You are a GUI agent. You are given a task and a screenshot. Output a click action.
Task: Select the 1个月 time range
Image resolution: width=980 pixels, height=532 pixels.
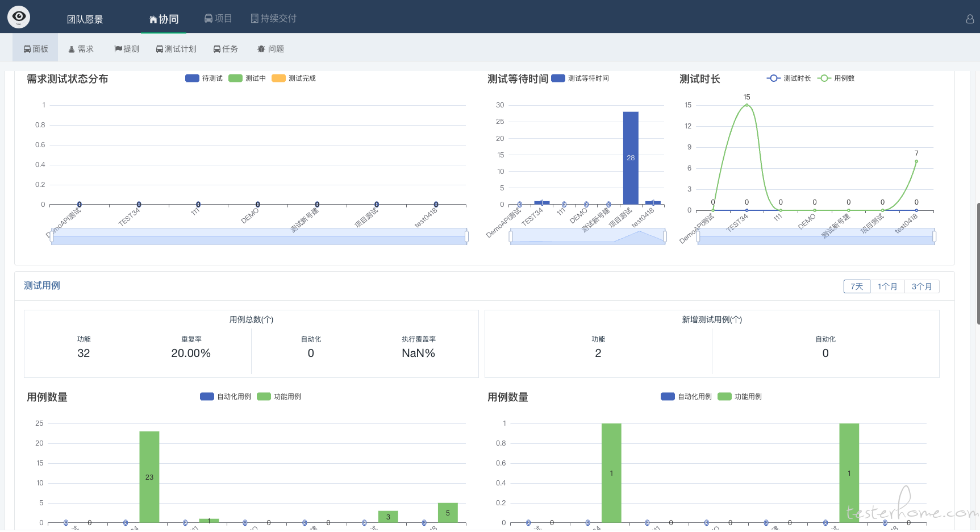click(x=887, y=286)
